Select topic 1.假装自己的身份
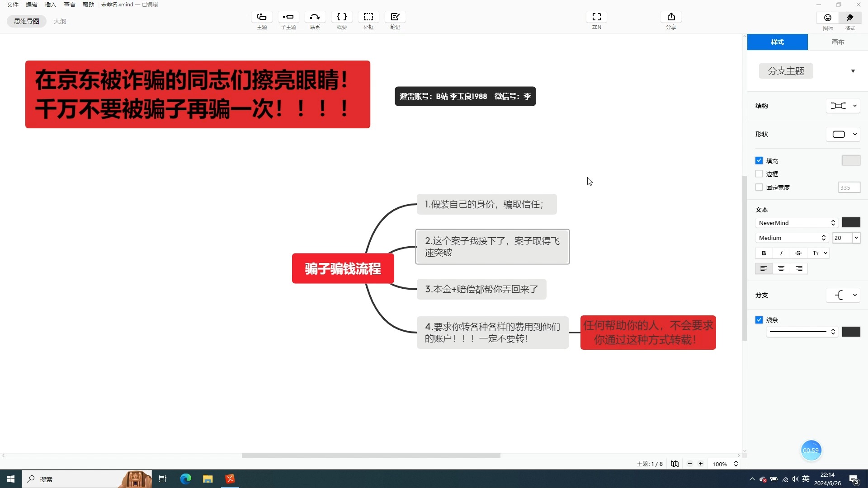This screenshot has height=488, width=868. (486, 204)
